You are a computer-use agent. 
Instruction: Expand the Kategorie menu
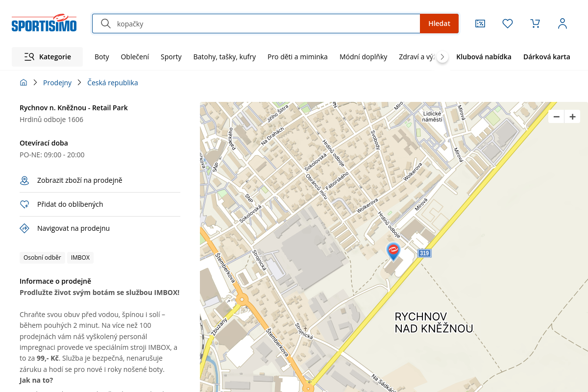click(48, 57)
